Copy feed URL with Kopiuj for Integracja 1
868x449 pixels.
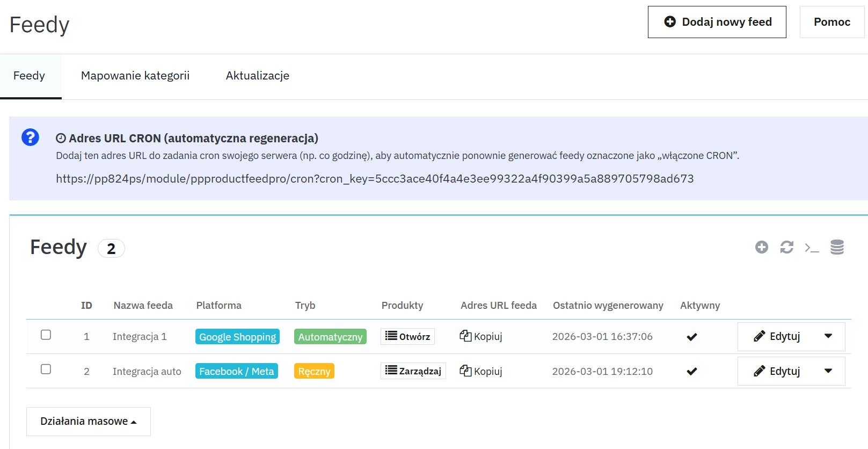click(481, 336)
